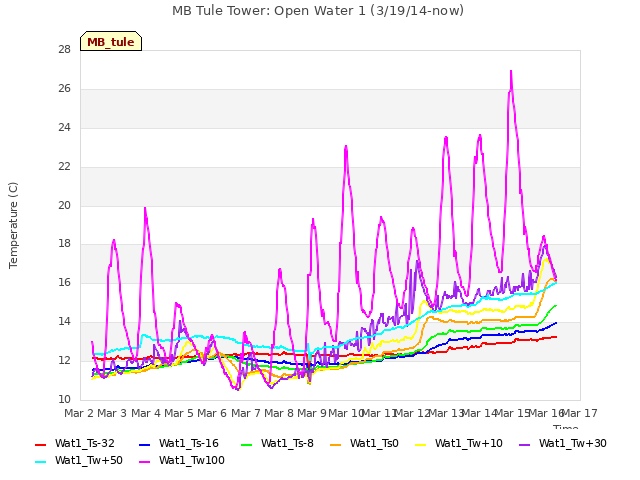Viewport: 640px width, 480px height.
Task: Click the Mar 2 x-axis tick label
Action: [x=79, y=413]
